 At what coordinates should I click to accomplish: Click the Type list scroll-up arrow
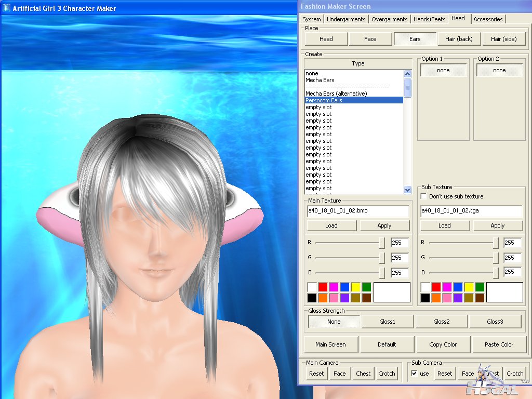point(408,74)
